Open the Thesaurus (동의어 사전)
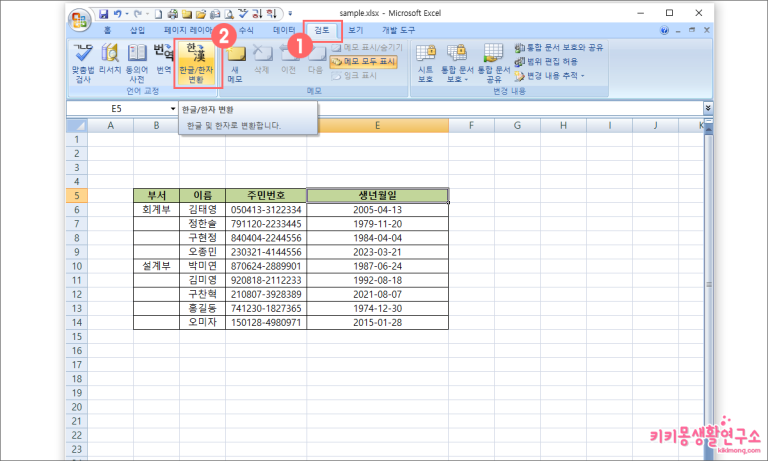Image resolution: width=768 pixels, height=461 pixels. (x=137, y=63)
